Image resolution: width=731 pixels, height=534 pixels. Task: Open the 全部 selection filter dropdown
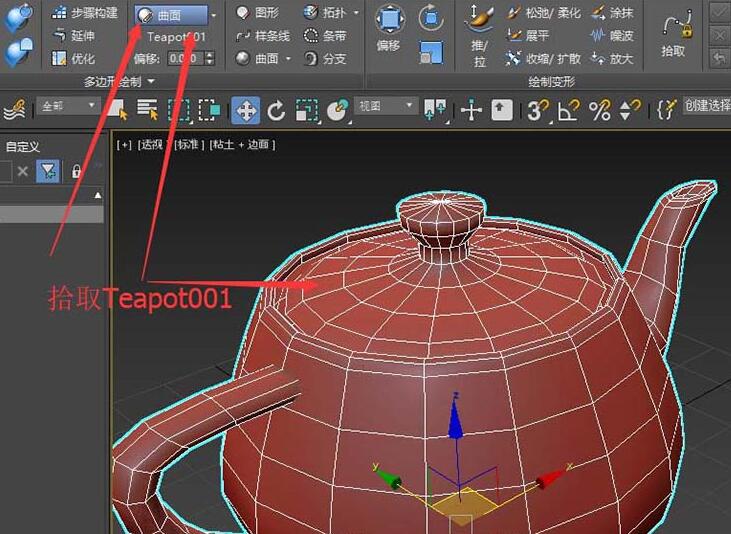coord(68,106)
